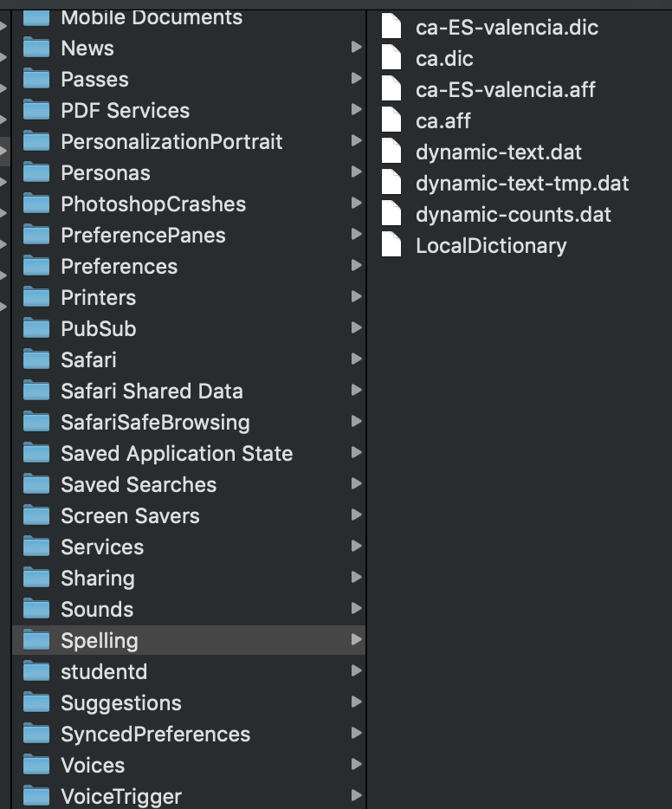Click the Safari folder icon
This screenshot has width=672, height=809.
[x=36, y=359]
